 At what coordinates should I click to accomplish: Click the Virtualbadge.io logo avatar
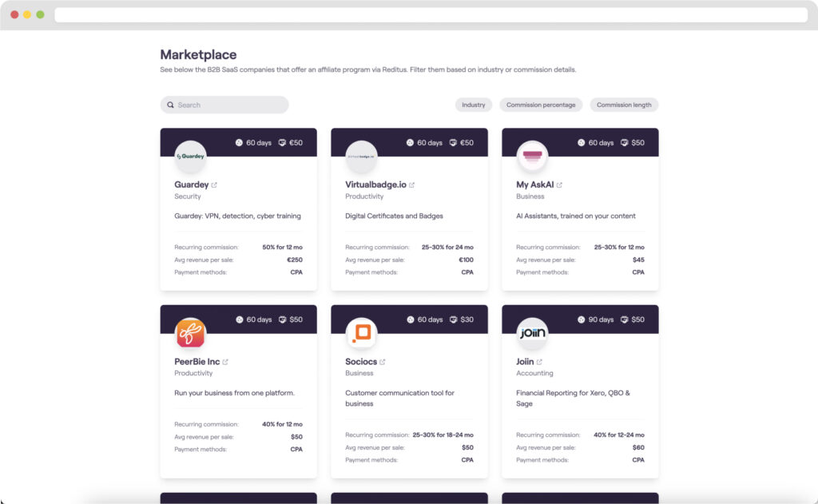click(x=361, y=156)
